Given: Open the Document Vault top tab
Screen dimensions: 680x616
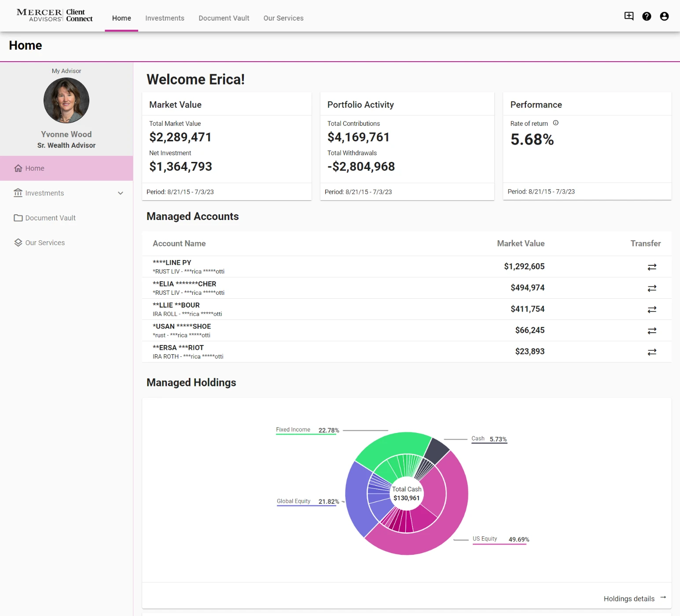Looking at the screenshot, I should coord(224,18).
